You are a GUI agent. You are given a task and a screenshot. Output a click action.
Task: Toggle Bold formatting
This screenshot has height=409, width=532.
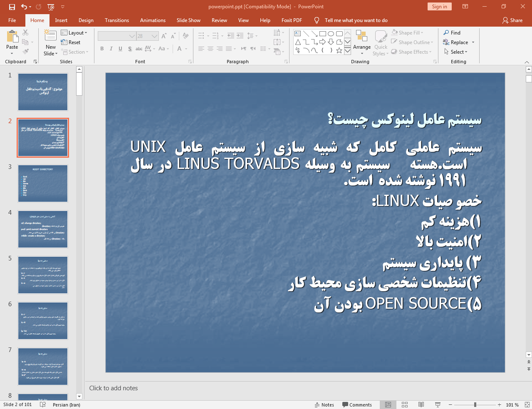[x=102, y=49]
